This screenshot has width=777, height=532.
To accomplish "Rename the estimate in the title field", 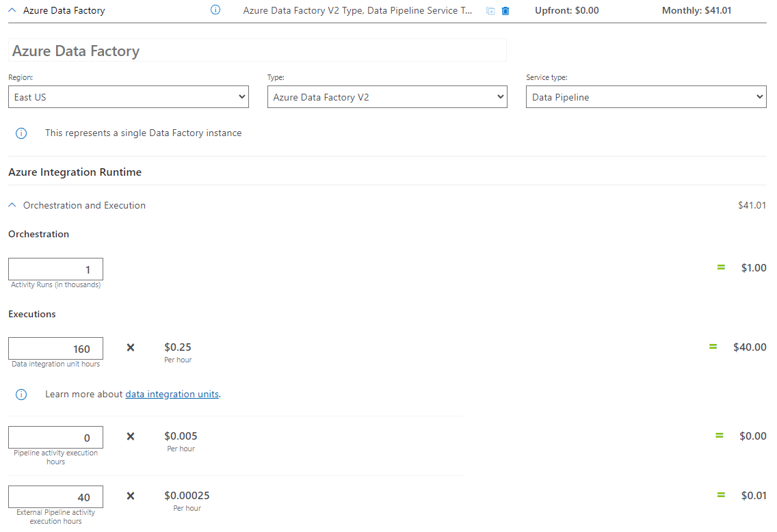I will pyautogui.click(x=256, y=50).
